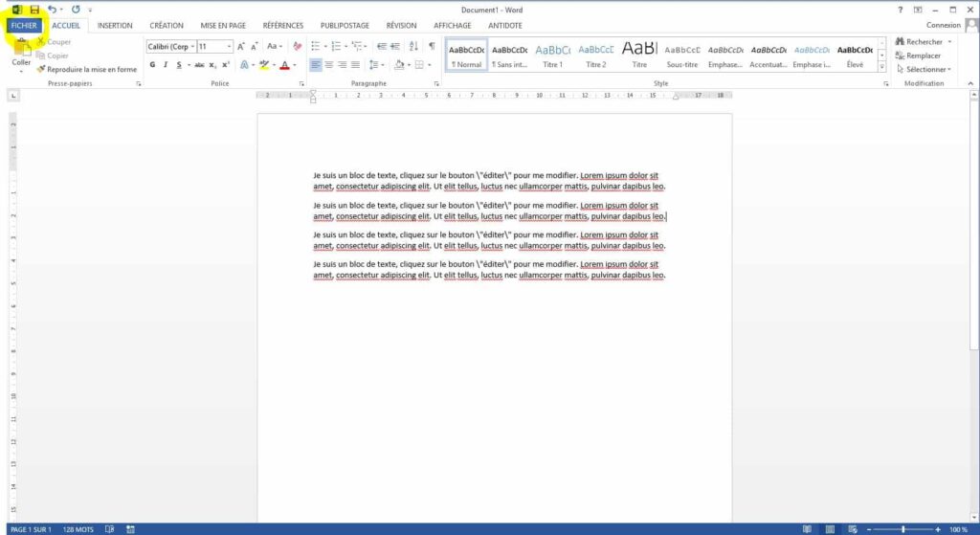
Task: Align text to the left
Action: [316, 65]
